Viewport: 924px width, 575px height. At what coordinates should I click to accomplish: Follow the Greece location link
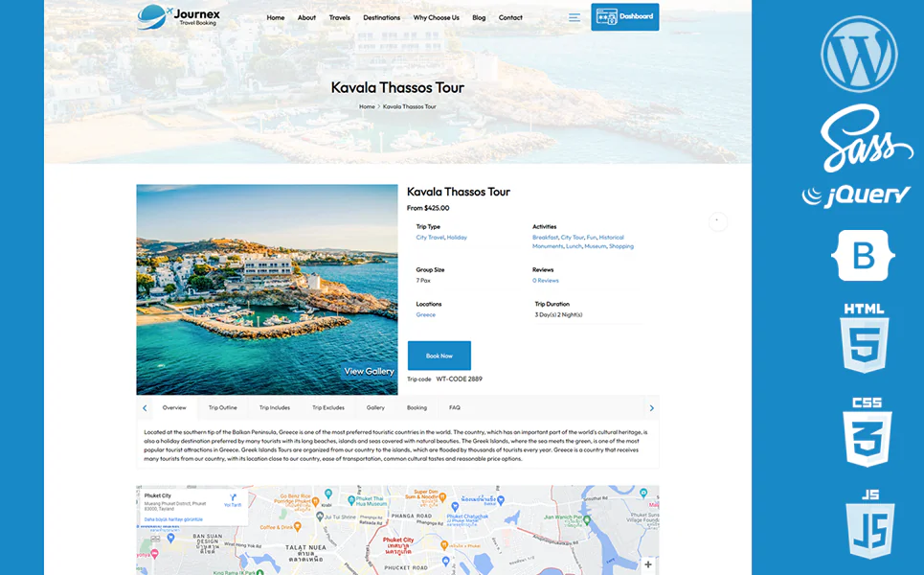tap(425, 314)
